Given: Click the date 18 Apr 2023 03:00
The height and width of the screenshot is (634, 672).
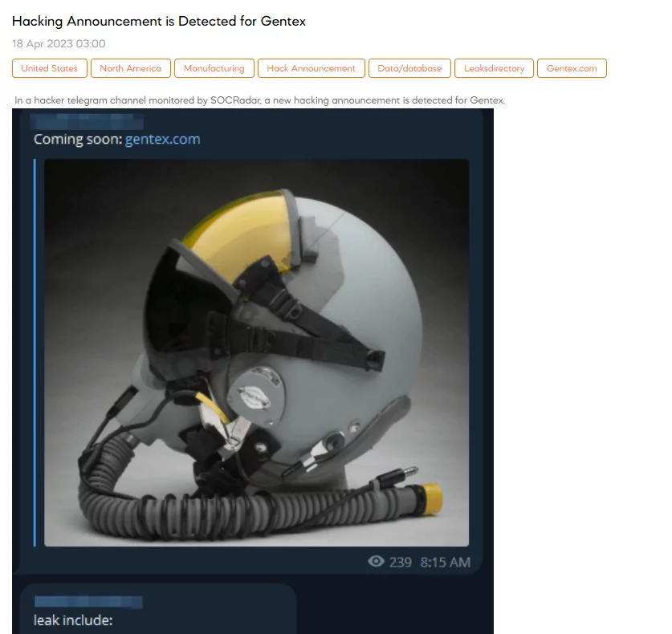Looking at the screenshot, I should pos(59,43).
